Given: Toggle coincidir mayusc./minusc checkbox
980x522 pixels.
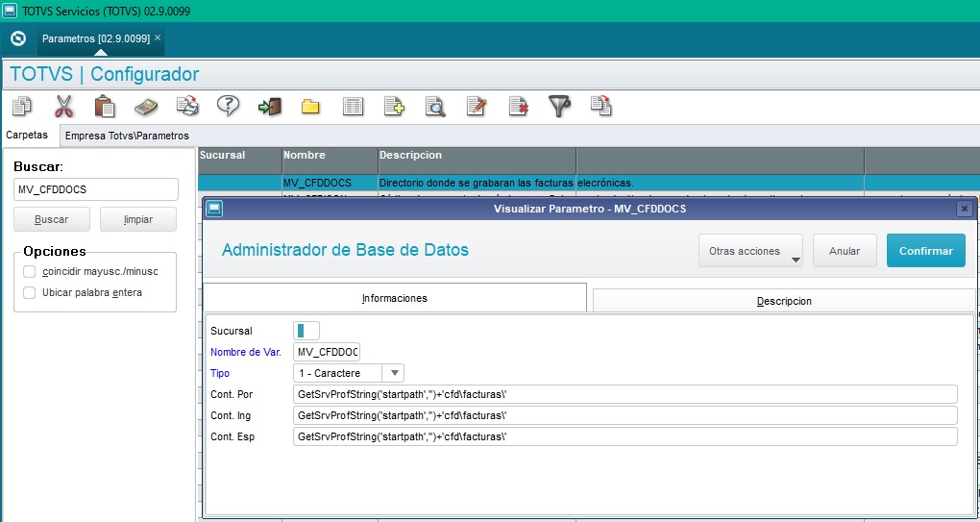Looking at the screenshot, I should [x=30, y=272].
